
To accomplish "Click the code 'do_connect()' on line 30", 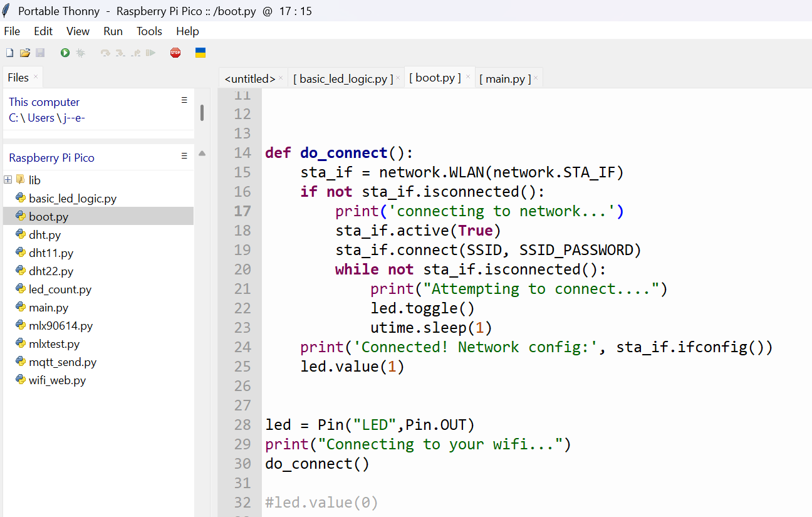I will click(x=317, y=464).
